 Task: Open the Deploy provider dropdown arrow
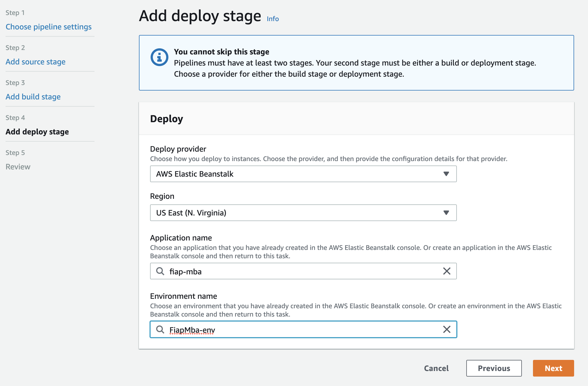(x=446, y=174)
